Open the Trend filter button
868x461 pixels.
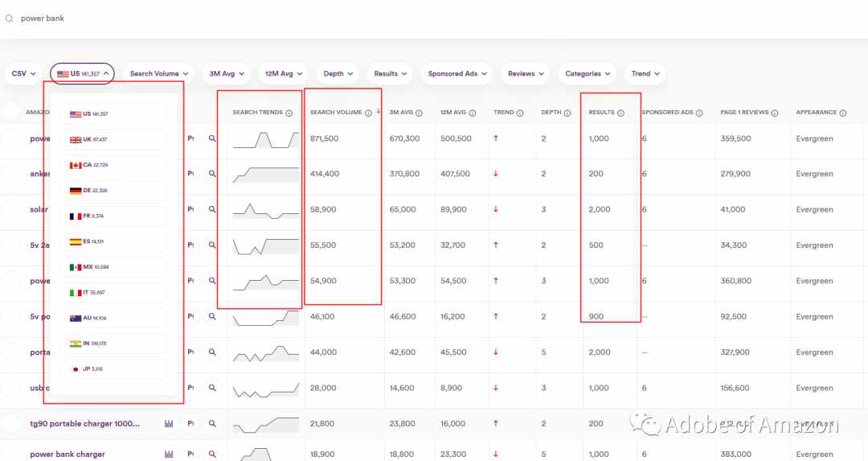645,74
